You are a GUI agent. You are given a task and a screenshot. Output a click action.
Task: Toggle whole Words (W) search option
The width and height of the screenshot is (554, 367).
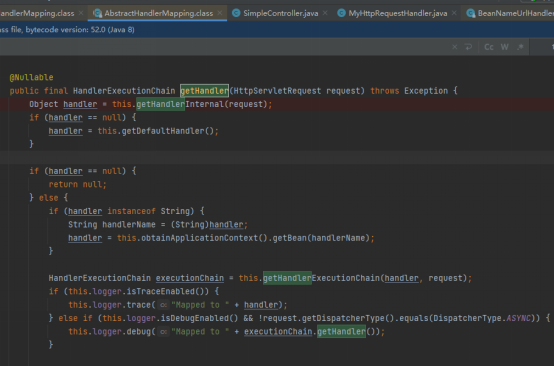[505, 47]
